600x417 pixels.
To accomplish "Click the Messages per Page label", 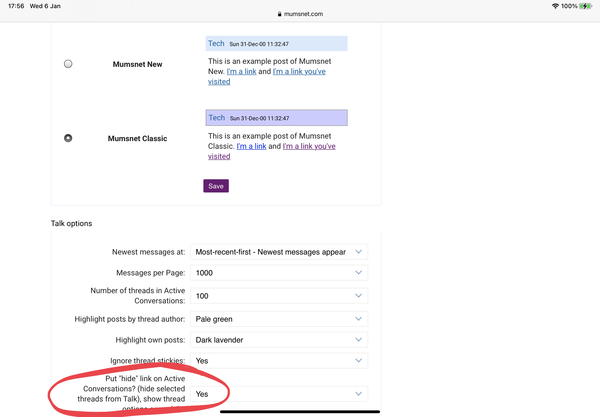I will 150,273.
